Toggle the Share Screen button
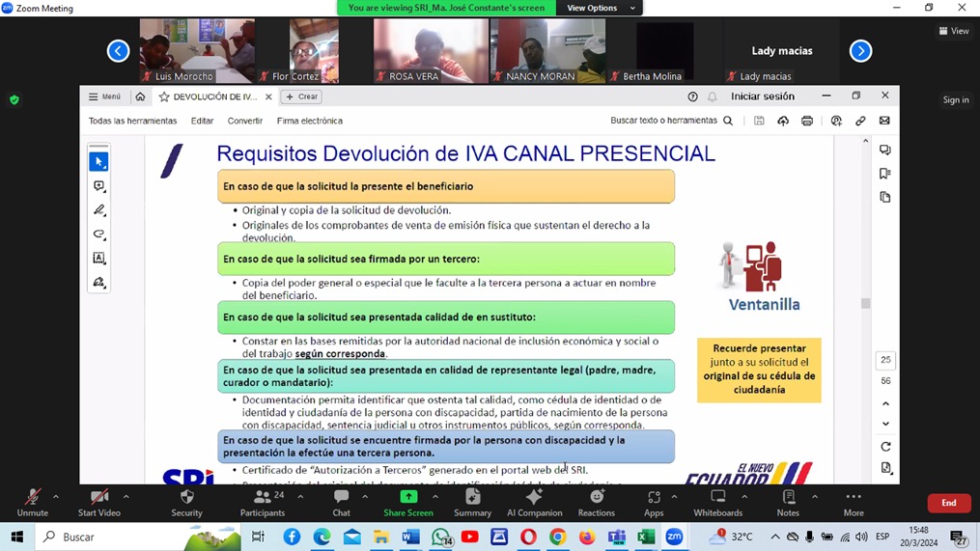The width and height of the screenshot is (980, 551). coord(408,502)
